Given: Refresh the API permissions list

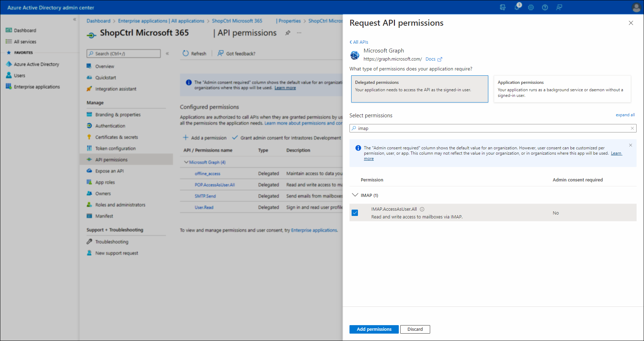Looking at the screenshot, I should (194, 54).
